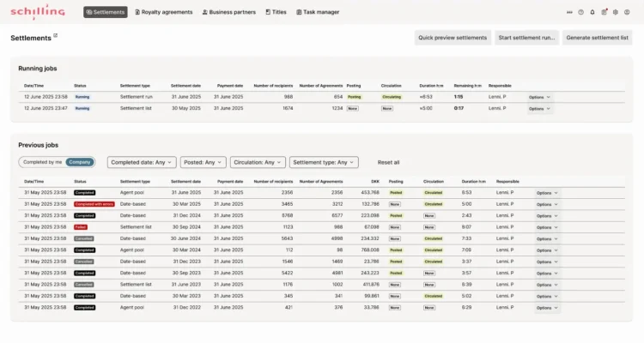Click the recipients count '421' cell
The image size is (644, 343).
289,307
